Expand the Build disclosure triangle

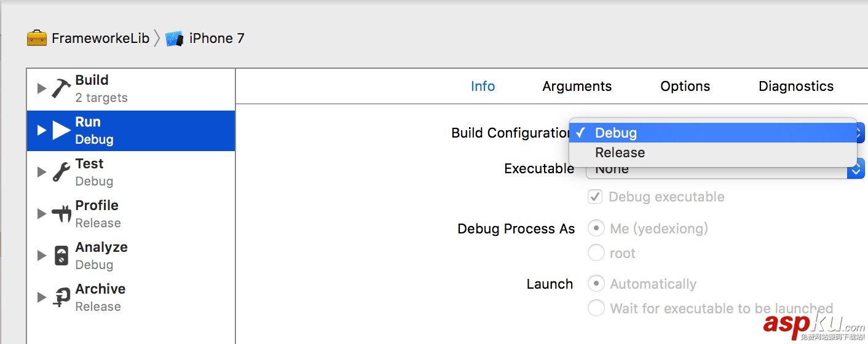pos(41,88)
